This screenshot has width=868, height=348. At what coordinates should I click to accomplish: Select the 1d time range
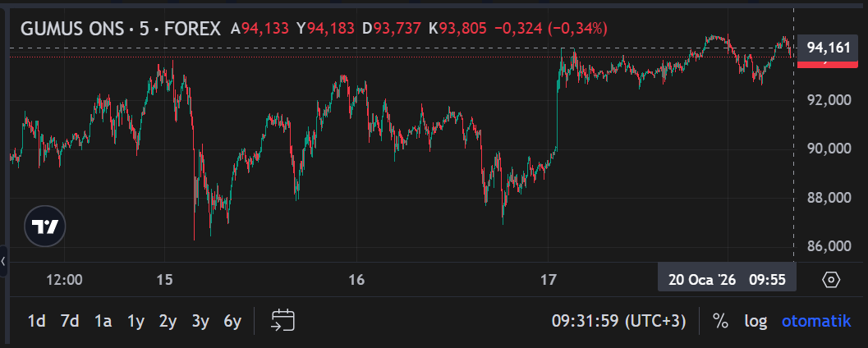37,321
